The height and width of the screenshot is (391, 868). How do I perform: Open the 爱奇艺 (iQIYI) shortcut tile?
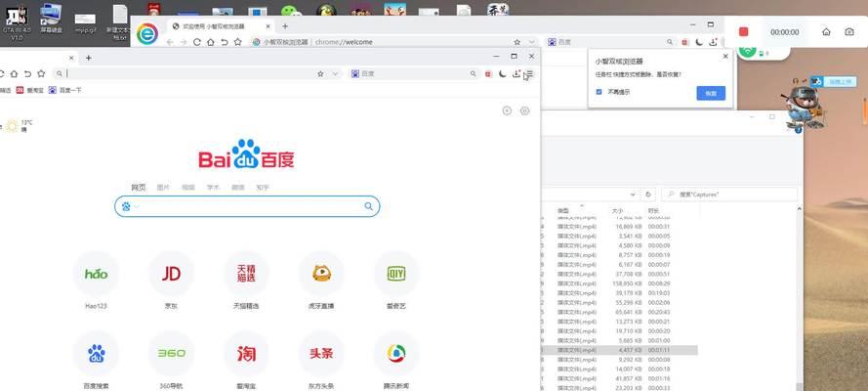(x=396, y=274)
